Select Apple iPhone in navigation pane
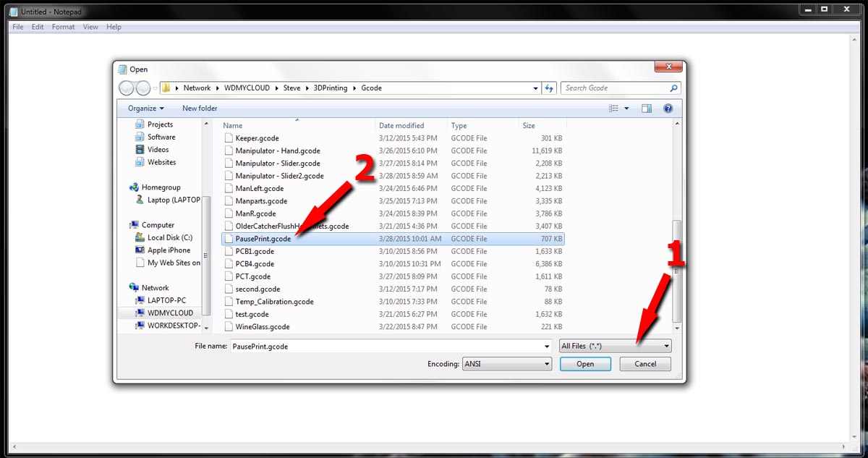 pyautogui.click(x=169, y=250)
